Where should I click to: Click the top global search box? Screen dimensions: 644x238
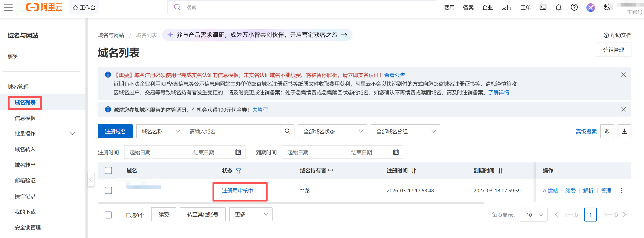click(x=301, y=7)
